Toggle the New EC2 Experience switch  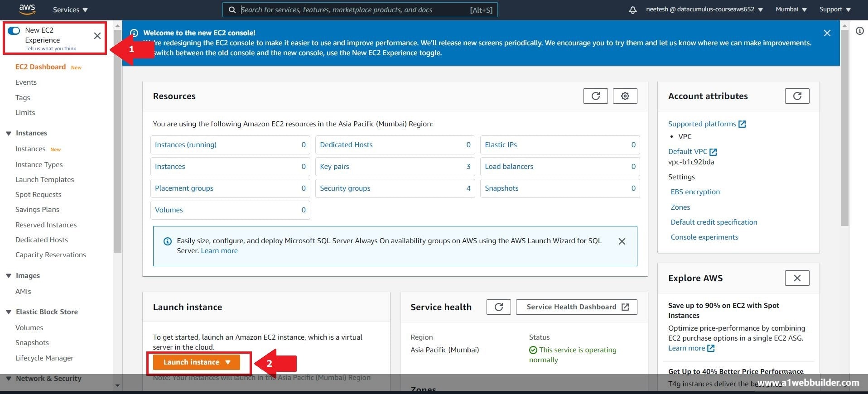coord(14,31)
